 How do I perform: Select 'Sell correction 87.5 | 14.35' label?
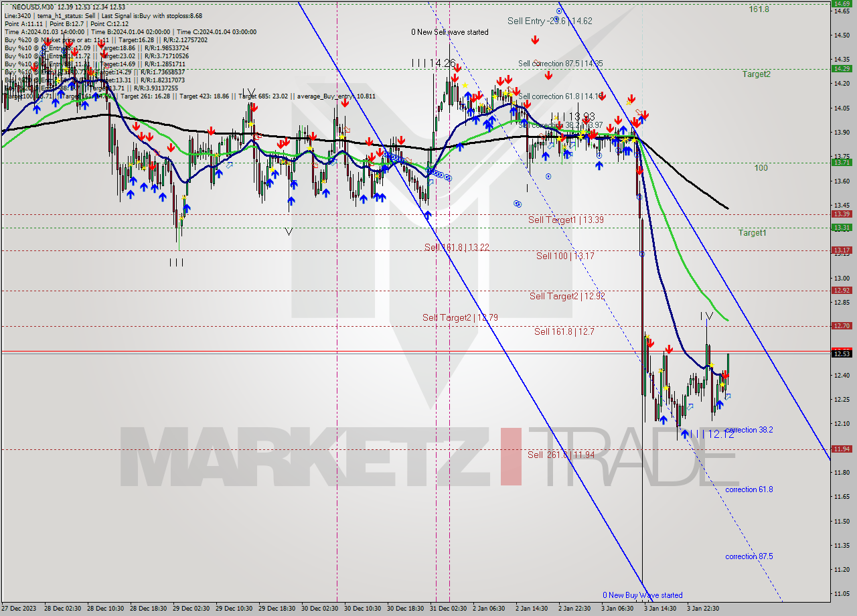tap(560, 64)
